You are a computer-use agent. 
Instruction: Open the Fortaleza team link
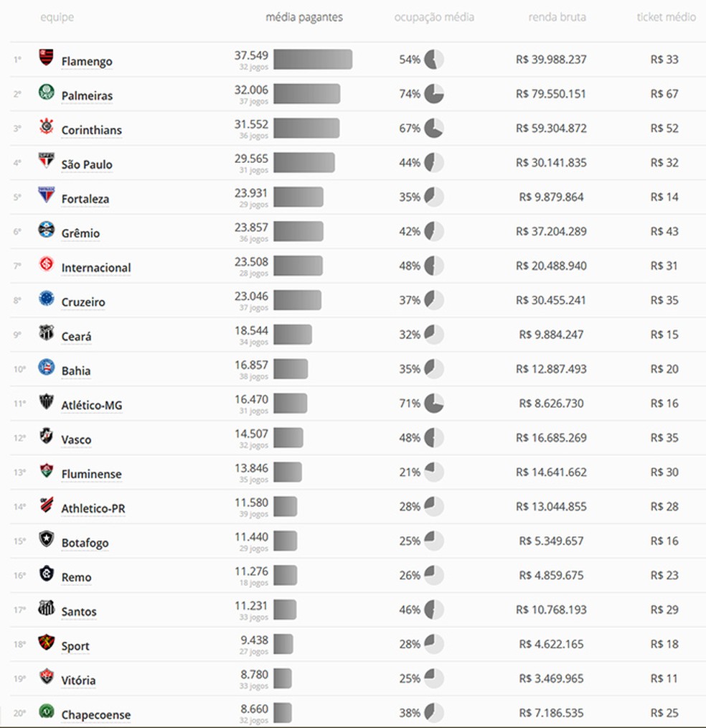click(85, 199)
